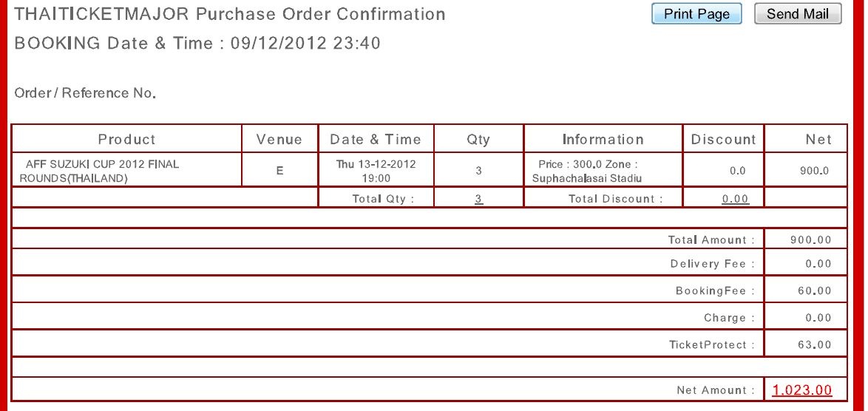Click the underlined Total Qty value 3
This screenshot has height=411, width=868.
click(479, 199)
